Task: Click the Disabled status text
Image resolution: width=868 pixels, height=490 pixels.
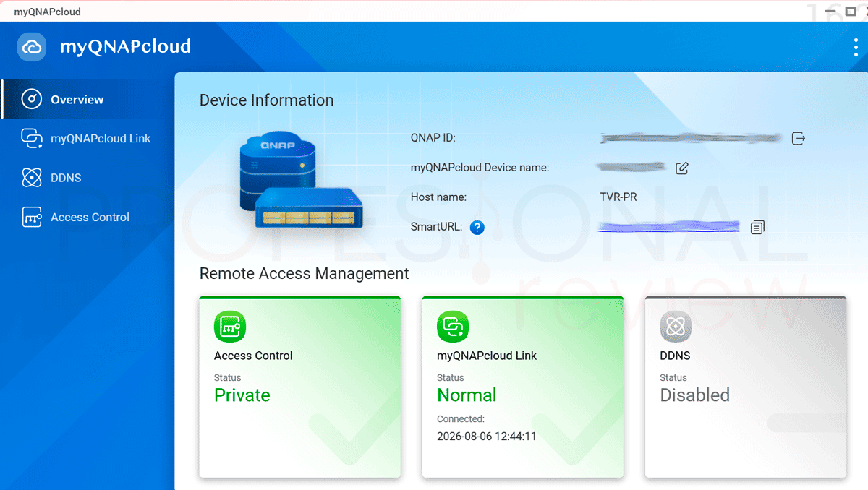Action: tap(694, 395)
